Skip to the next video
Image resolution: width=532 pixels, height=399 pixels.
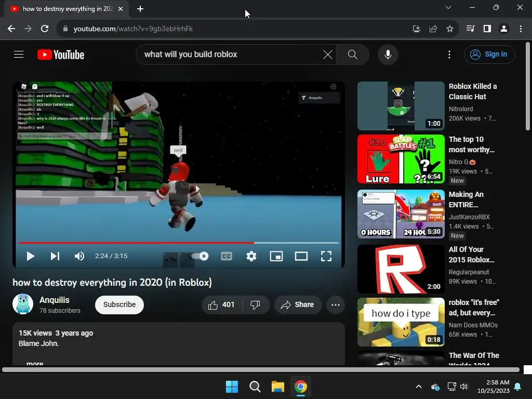point(55,256)
